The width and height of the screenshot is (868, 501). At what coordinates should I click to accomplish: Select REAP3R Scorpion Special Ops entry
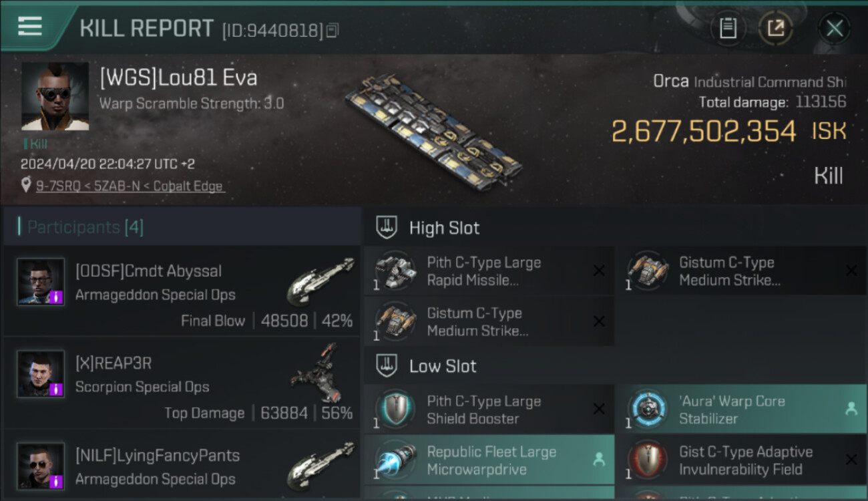click(x=182, y=383)
